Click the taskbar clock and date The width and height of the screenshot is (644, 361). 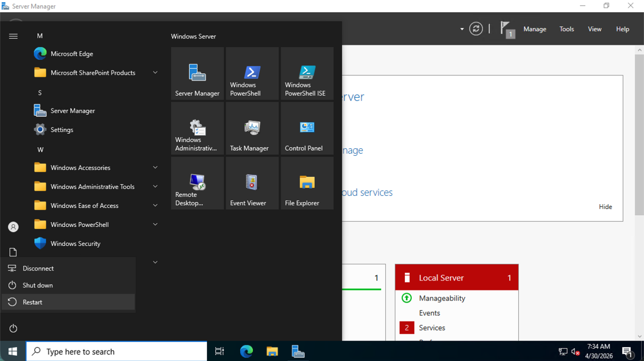point(598,352)
